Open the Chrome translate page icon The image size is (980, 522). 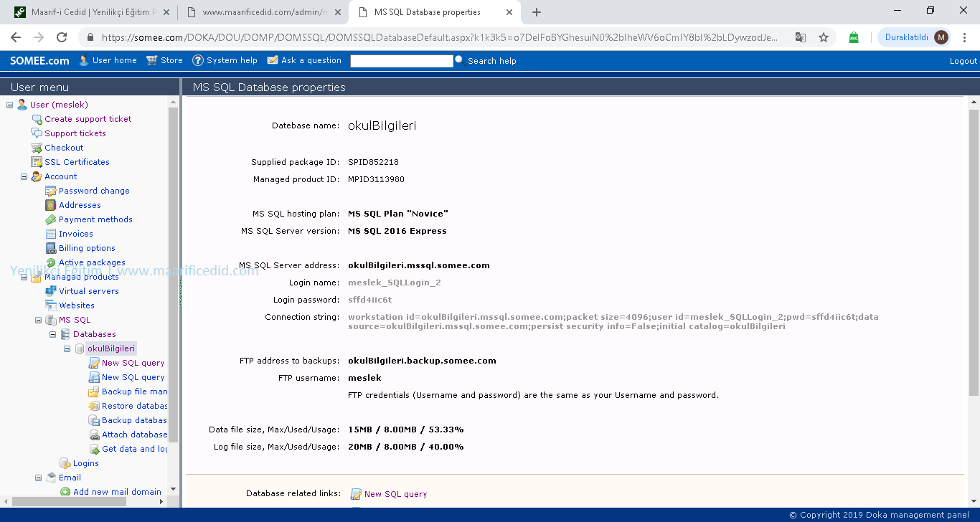click(801, 37)
